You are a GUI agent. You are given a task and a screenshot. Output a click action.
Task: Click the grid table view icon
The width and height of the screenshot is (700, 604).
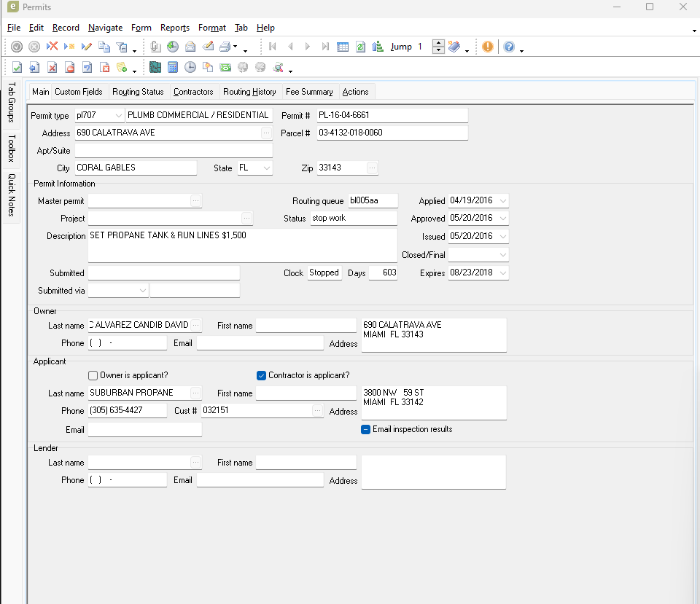(343, 47)
